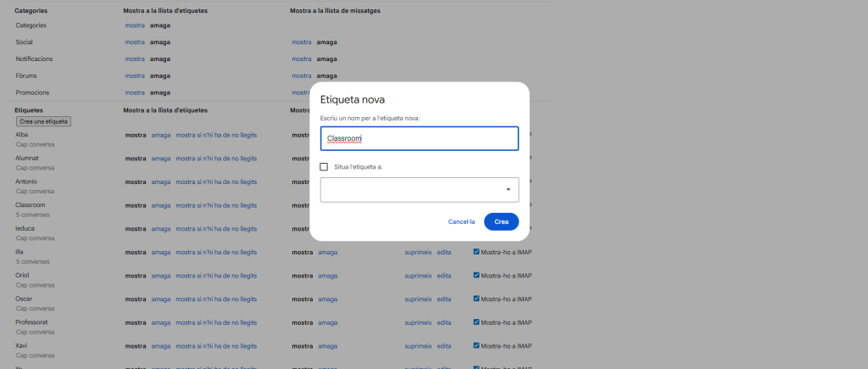The height and width of the screenshot is (369, 868).
Task: Open the parent label dropdown arrow
Action: click(x=508, y=190)
